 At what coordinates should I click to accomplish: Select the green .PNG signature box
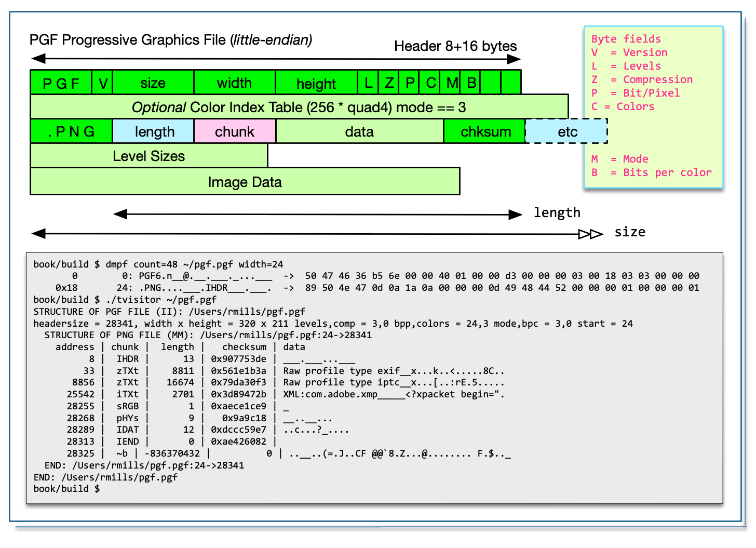point(71,131)
